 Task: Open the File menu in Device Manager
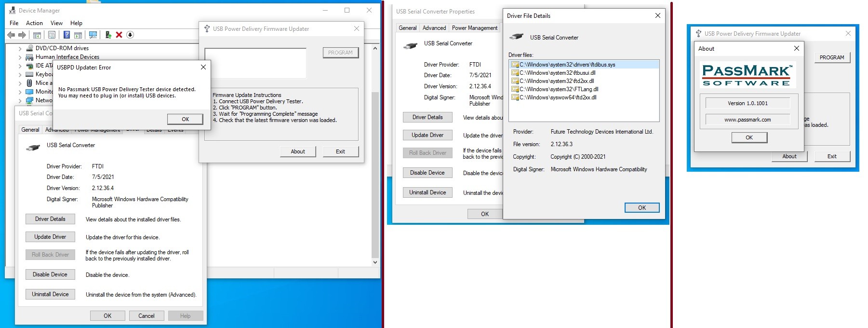click(14, 23)
